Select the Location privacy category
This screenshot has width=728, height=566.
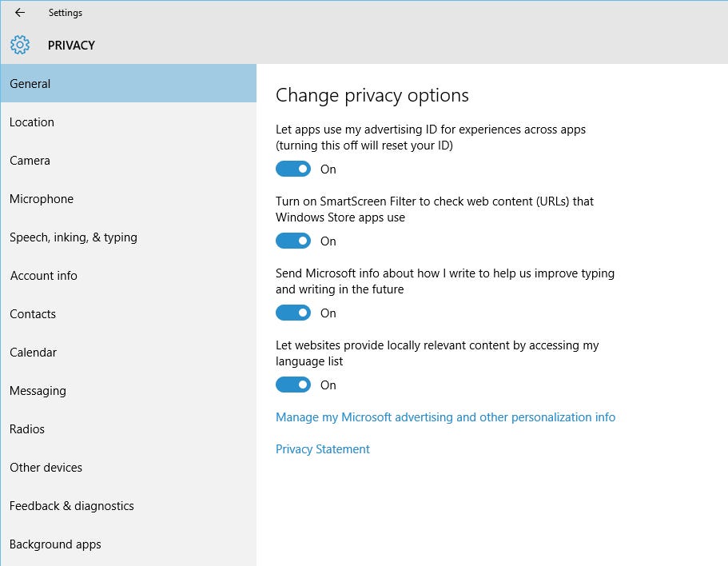32,122
